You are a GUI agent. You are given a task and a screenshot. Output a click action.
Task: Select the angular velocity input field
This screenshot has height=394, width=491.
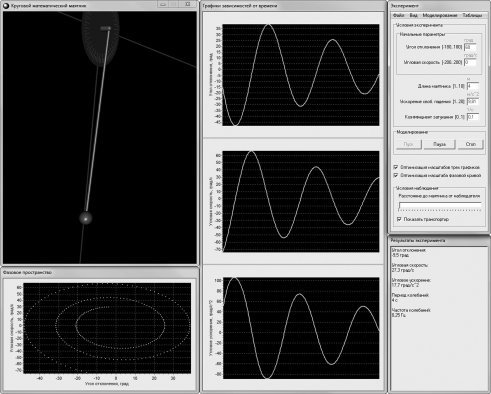[470, 62]
